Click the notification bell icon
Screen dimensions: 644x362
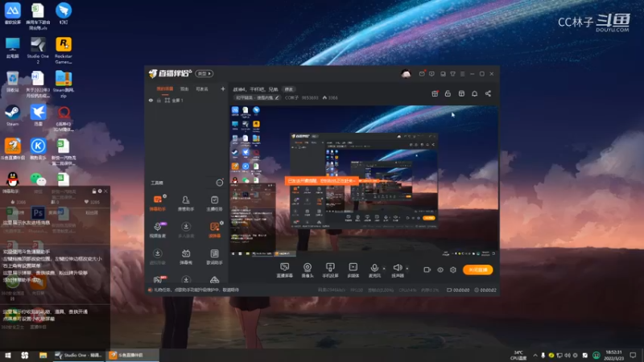click(x=474, y=93)
